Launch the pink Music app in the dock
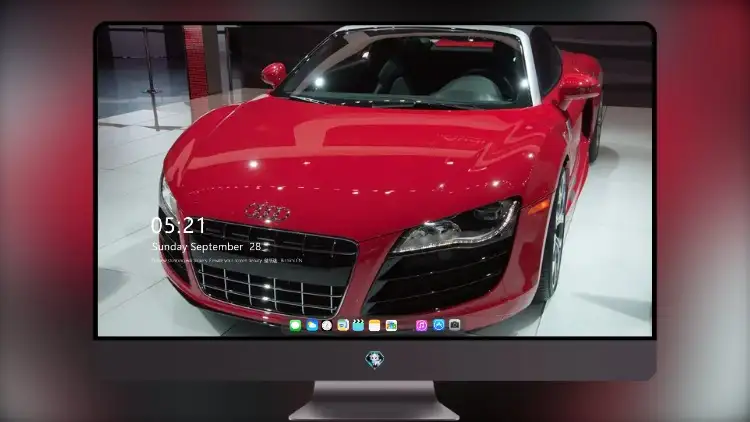The image size is (750, 422). coord(421,325)
